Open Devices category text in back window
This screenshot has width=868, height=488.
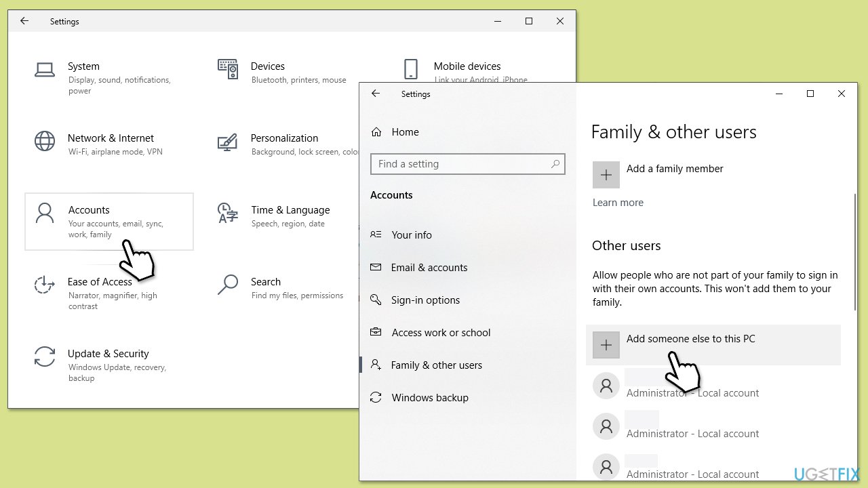[x=267, y=66]
